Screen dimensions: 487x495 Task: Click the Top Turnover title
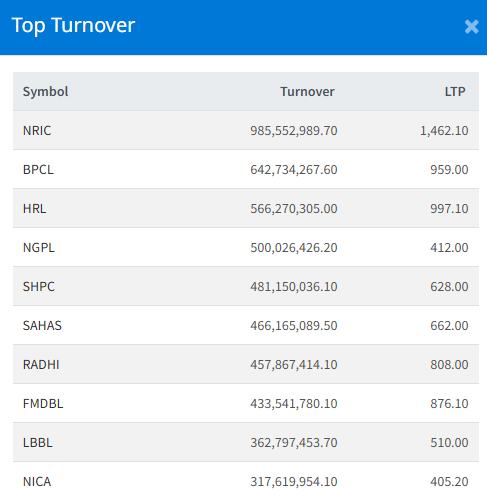coord(73,26)
